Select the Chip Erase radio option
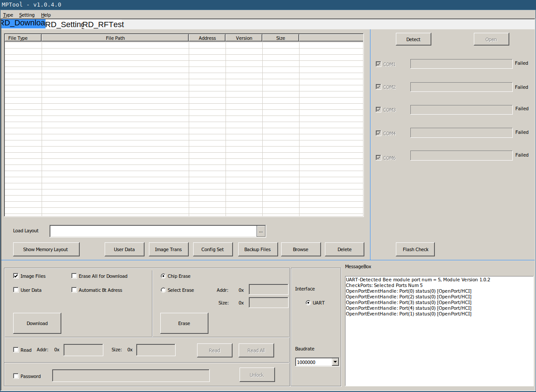 (x=163, y=276)
